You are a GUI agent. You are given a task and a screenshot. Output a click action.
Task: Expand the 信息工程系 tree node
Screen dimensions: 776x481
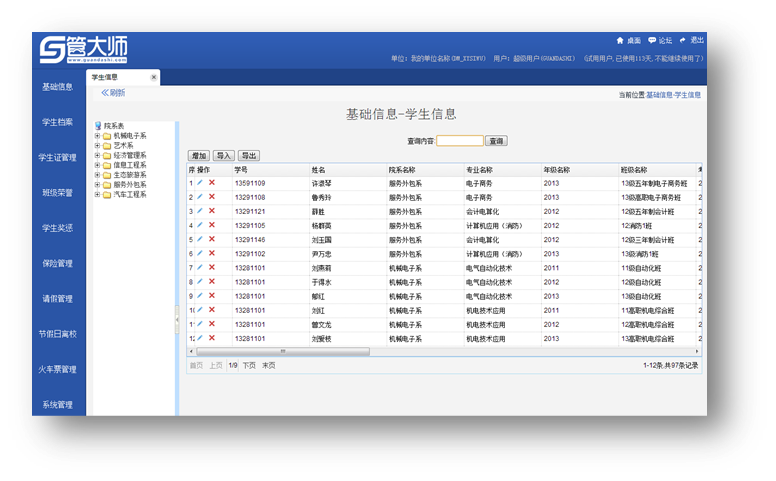pos(97,165)
